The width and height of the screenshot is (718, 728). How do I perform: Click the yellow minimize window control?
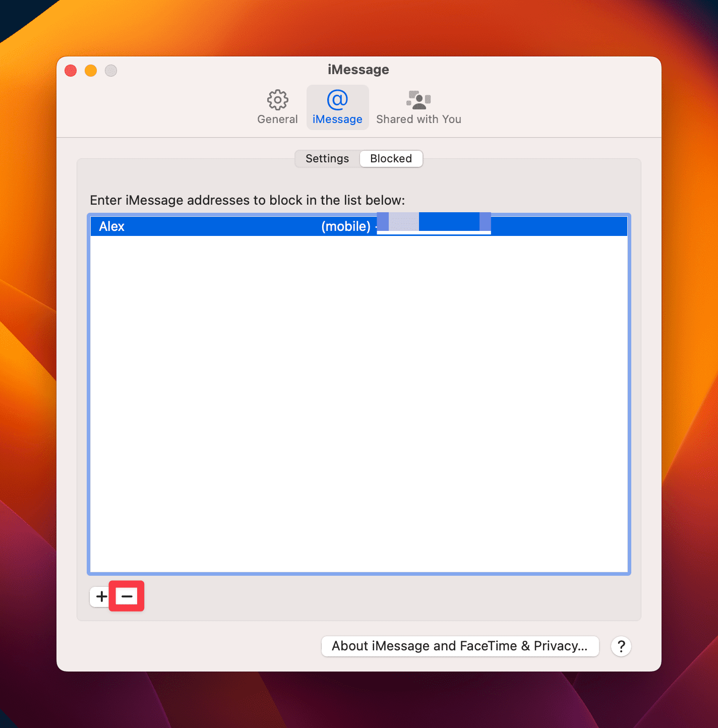tap(90, 71)
